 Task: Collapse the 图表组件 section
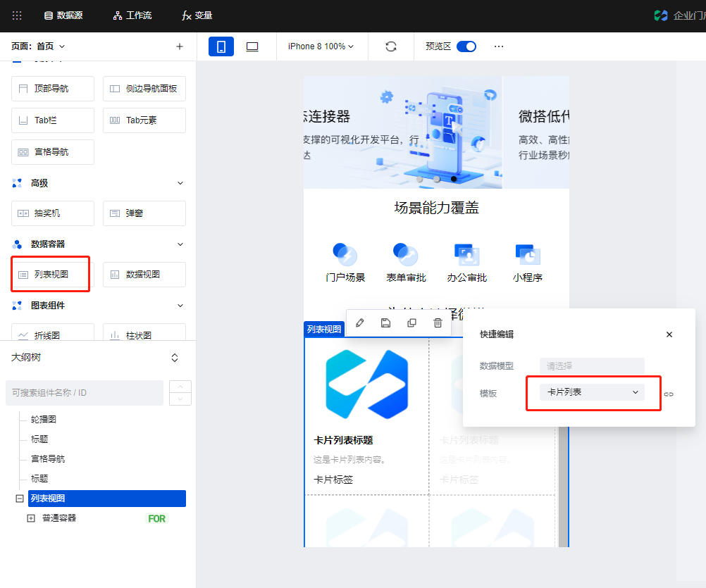coord(180,306)
